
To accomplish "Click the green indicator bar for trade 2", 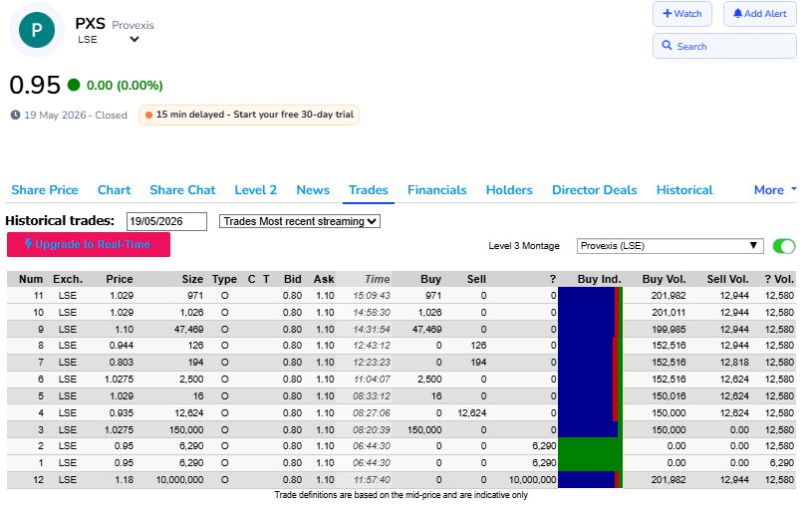I will point(590,446).
